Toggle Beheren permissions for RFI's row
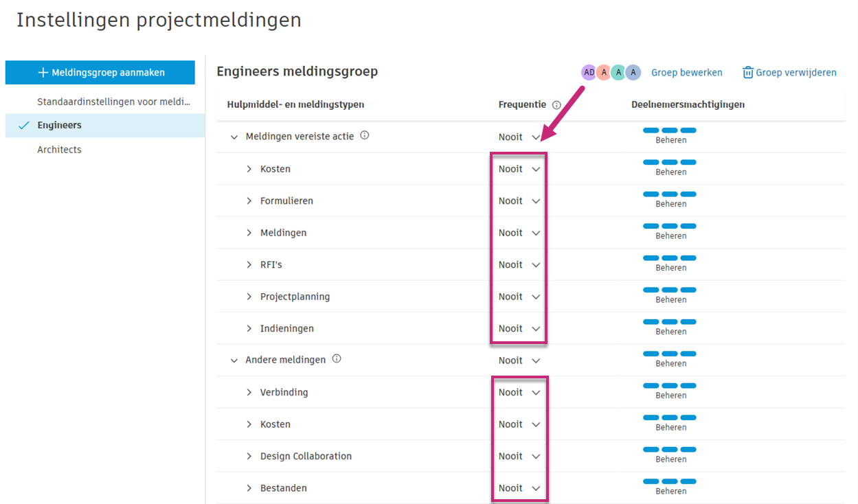 [x=670, y=262]
